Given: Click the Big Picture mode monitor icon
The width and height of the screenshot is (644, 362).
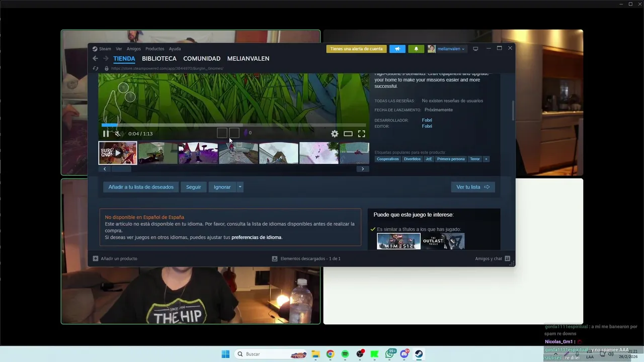Looking at the screenshot, I should tap(475, 49).
